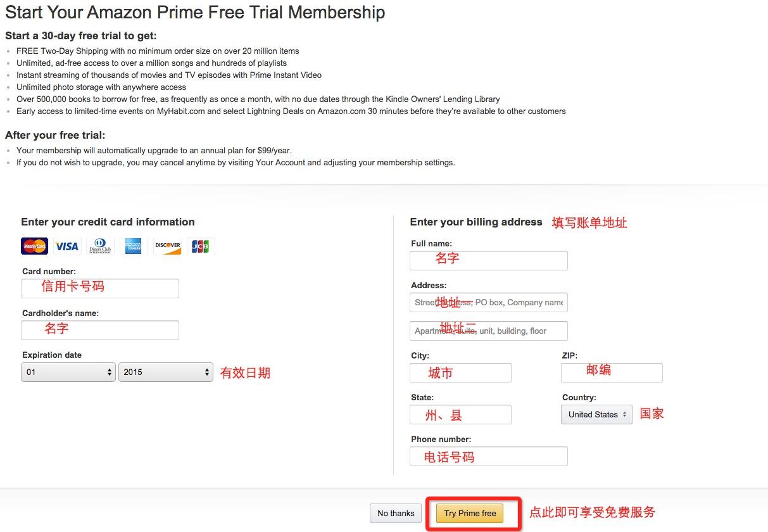Focus the Phone number field
This screenshot has height=532, width=768.
[489, 456]
